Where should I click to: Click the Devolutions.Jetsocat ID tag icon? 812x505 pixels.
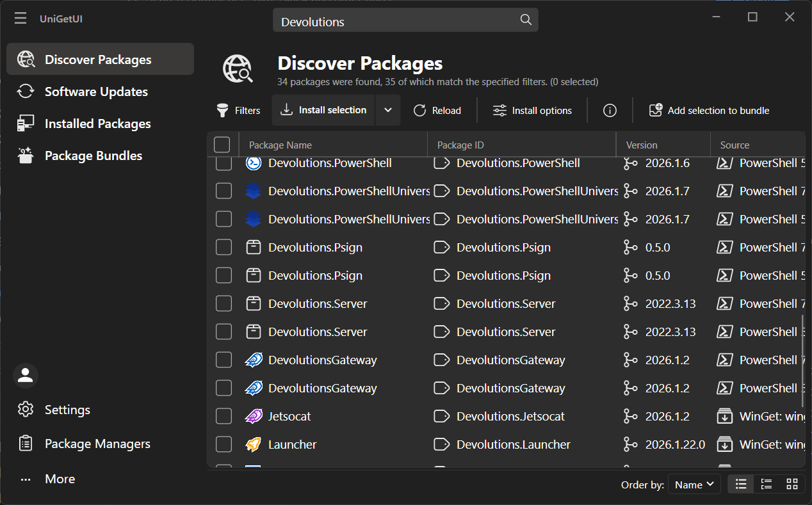[442, 416]
